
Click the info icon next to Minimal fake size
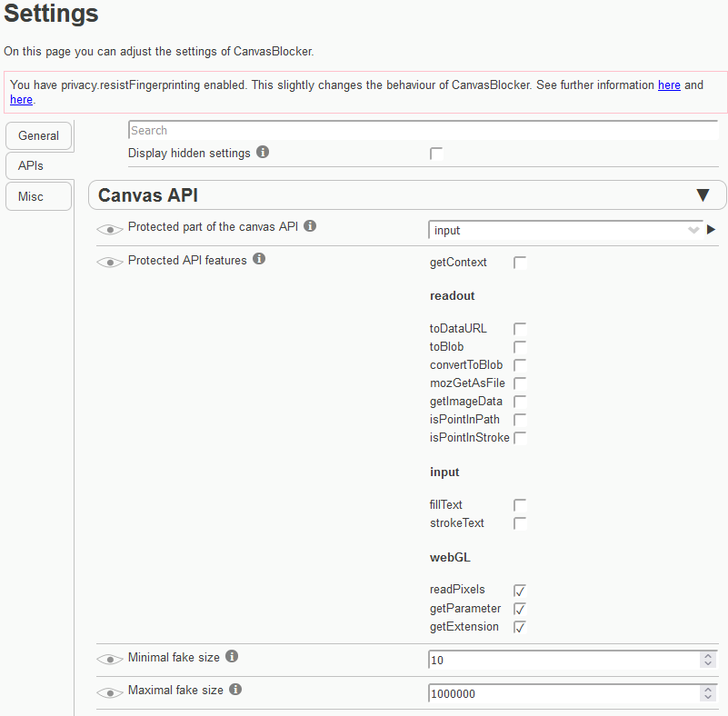coord(233,655)
